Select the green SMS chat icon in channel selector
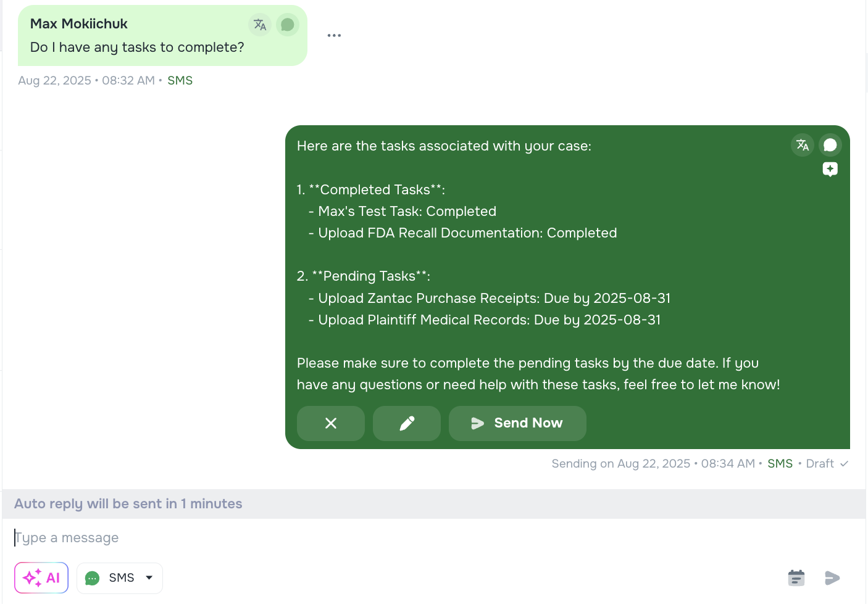The width and height of the screenshot is (868, 607). pyautogui.click(x=92, y=578)
